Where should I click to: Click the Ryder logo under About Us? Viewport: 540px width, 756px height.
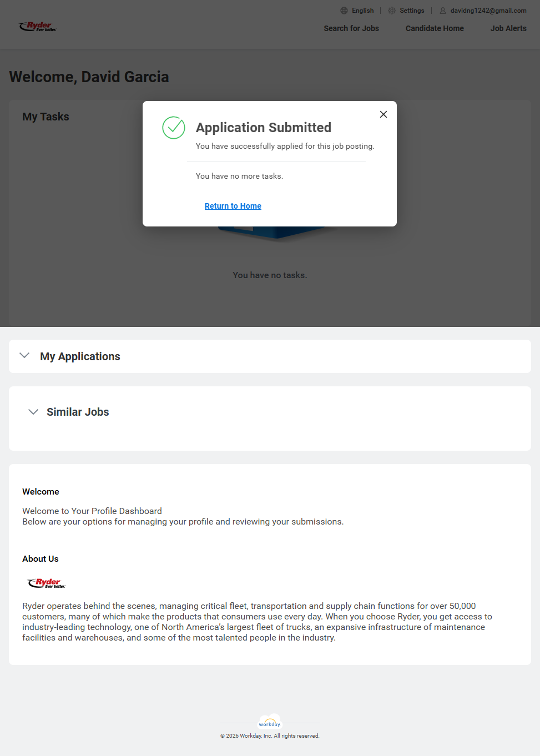tap(47, 583)
